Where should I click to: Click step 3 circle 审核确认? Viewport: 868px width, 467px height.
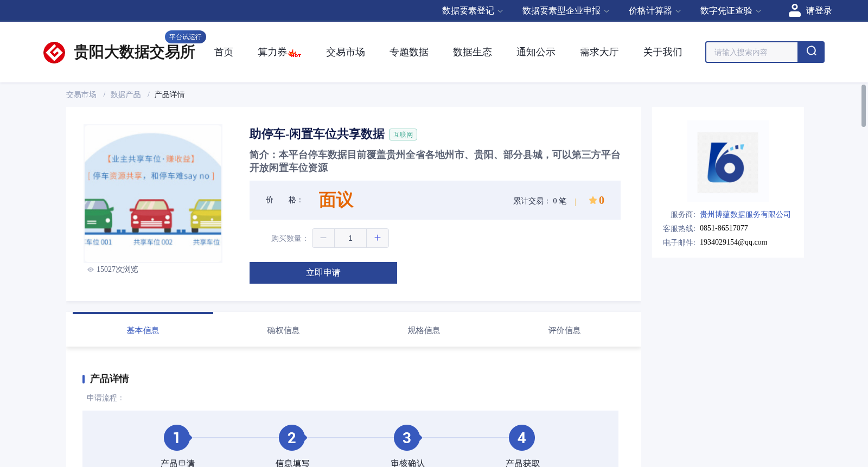click(x=407, y=438)
